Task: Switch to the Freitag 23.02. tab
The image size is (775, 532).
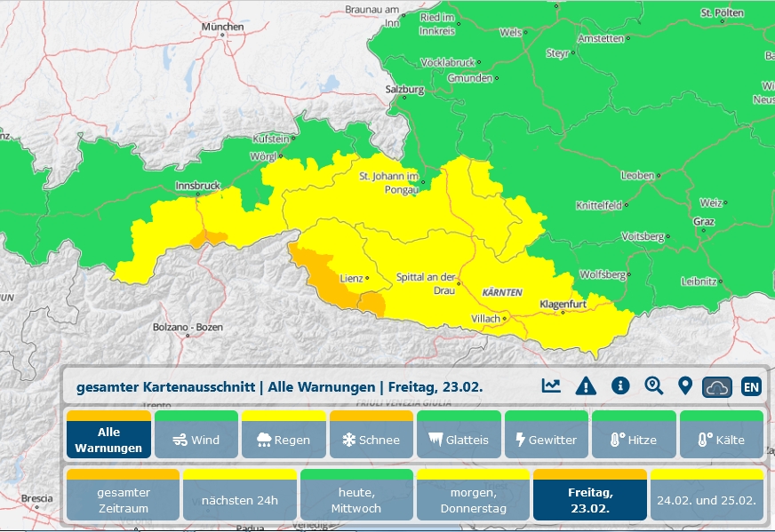Action: 589,498
